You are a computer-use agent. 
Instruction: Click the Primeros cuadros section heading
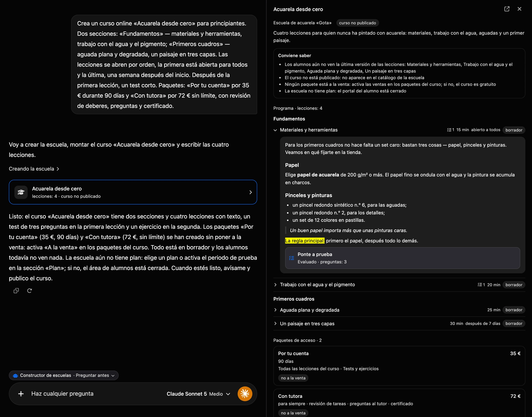[x=294, y=299]
